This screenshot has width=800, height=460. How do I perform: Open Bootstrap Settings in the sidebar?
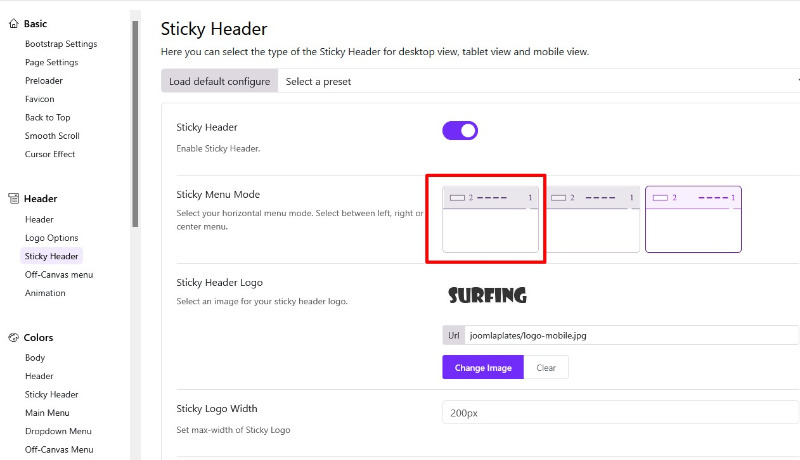pos(61,44)
